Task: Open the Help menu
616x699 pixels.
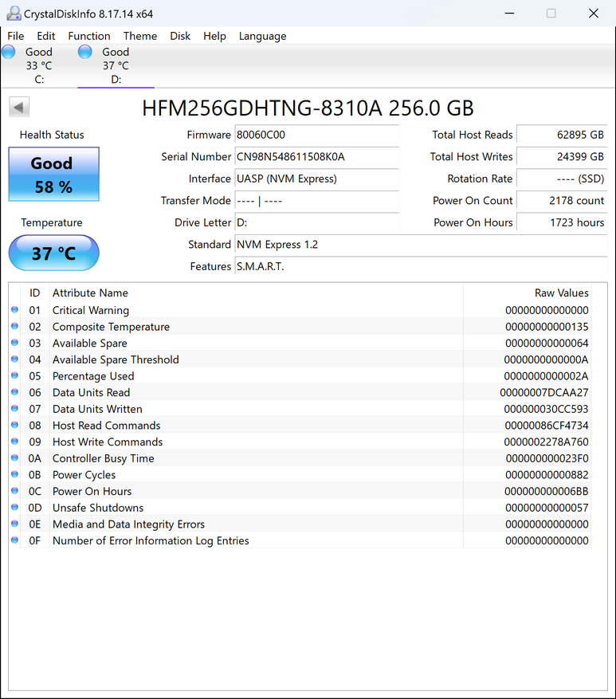Action: coord(214,36)
